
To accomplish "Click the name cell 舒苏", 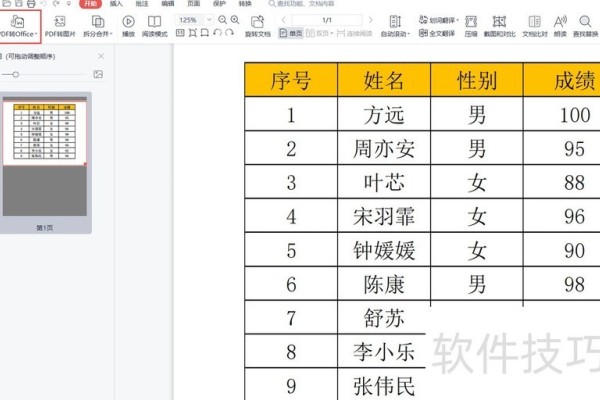I will (384, 318).
